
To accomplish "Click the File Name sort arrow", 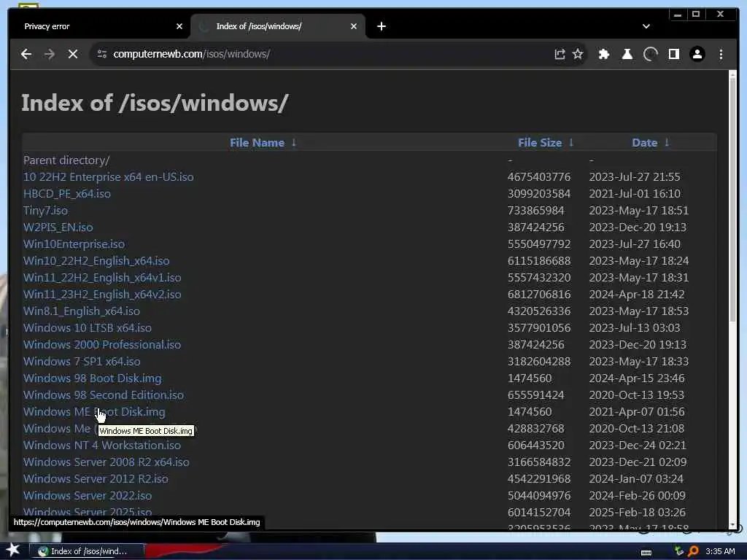I will [294, 142].
